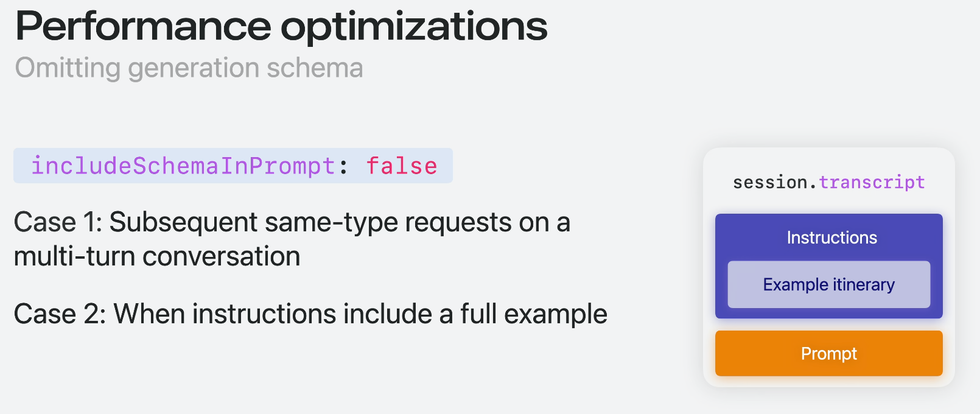
Task: Click the word generation in the subtitle
Action: [194, 68]
